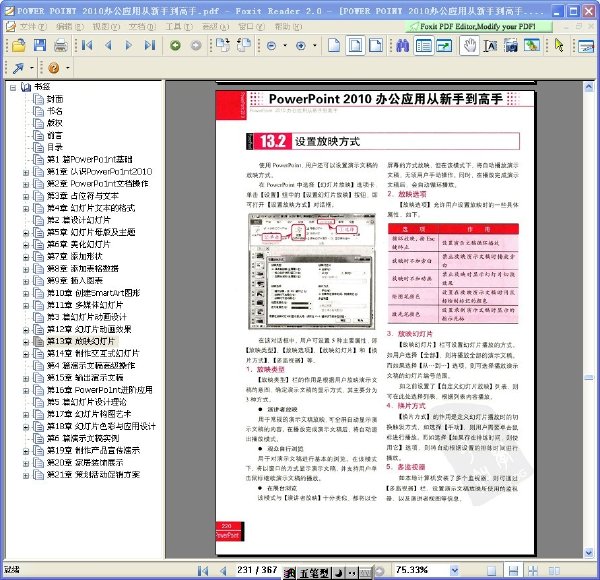Open the 封面 bookmark
Image resolution: width=600 pixels, height=580 pixels.
tap(55, 99)
